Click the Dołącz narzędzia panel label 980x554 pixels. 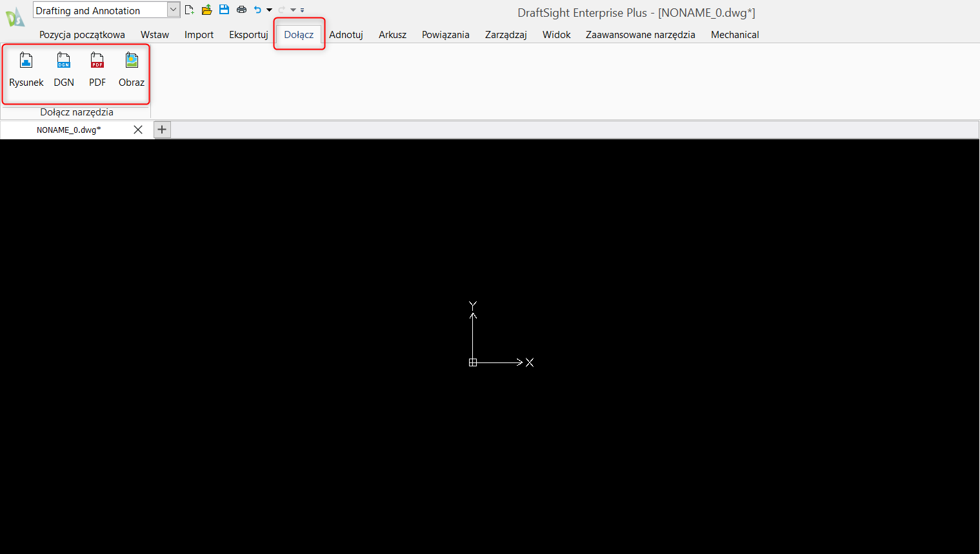point(76,112)
